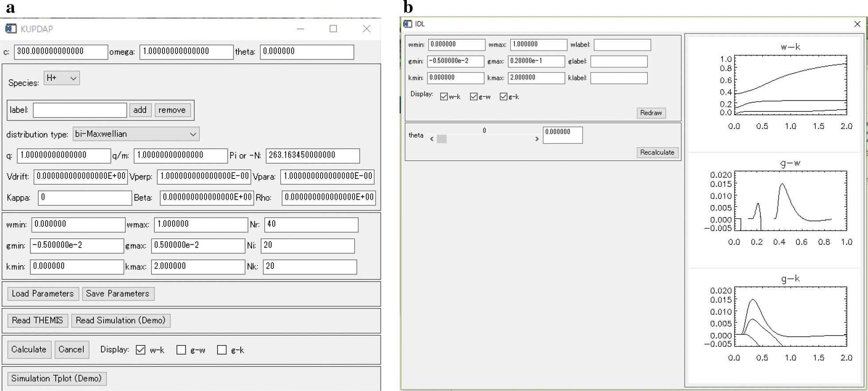Click Load Parameters button

point(43,294)
